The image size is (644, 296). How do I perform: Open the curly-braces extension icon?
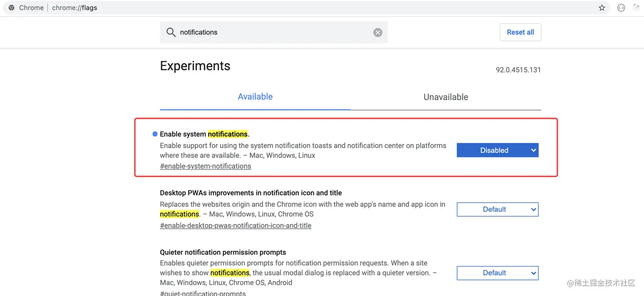(621, 8)
